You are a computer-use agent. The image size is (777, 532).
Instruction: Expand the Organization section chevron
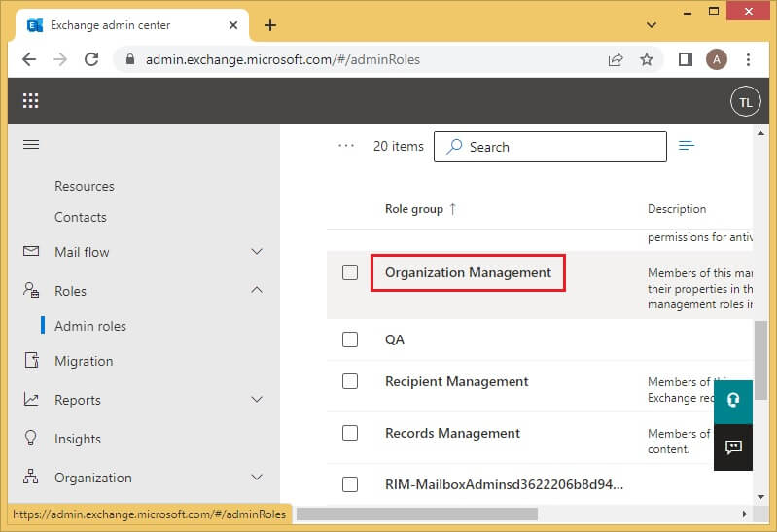pyautogui.click(x=257, y=477)
